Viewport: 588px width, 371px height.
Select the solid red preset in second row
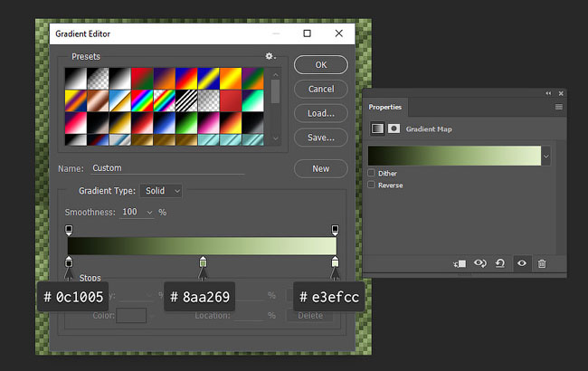(x=231, y=100)
